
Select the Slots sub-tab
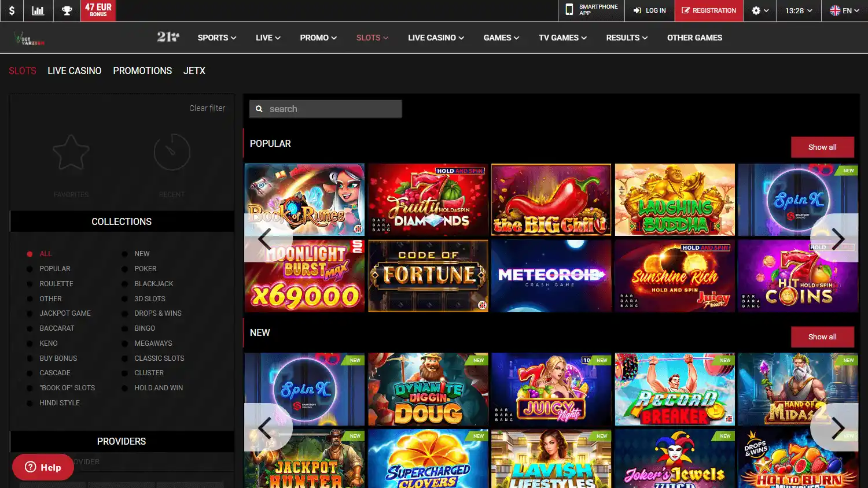click(x=23, y=71)
